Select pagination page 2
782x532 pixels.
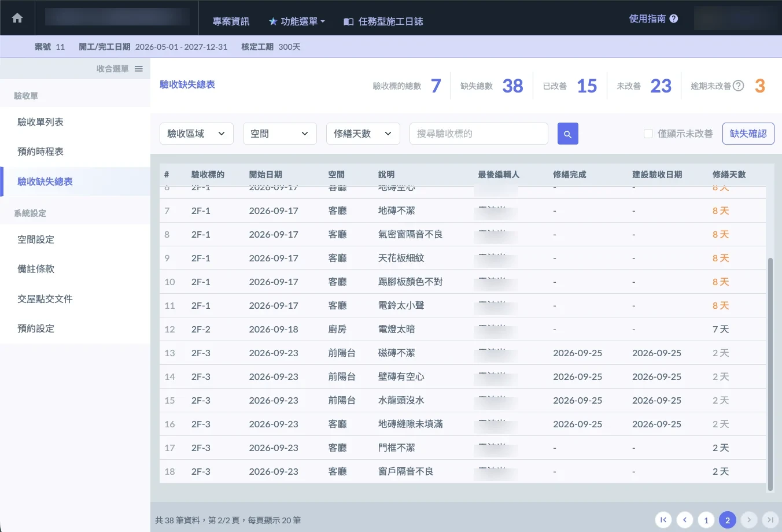coord(728,520)
